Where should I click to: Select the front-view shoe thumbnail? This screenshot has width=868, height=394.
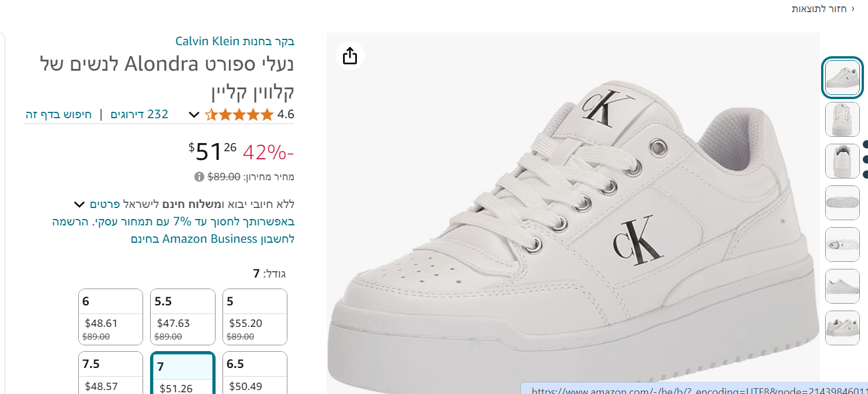pos(842,119)
